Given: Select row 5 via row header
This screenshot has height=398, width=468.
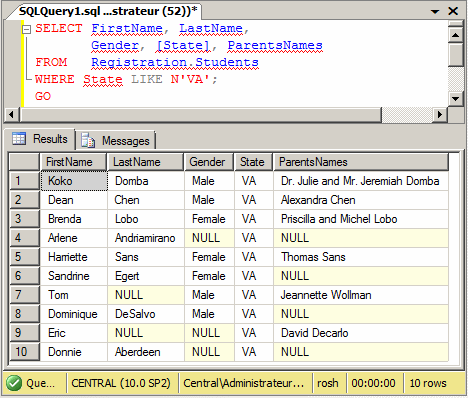Looking at the screenshot, I should pos(24,257).
